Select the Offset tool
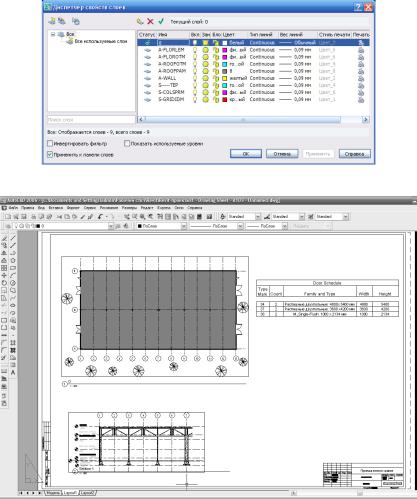417x499 pixels. tap(4, 260)
